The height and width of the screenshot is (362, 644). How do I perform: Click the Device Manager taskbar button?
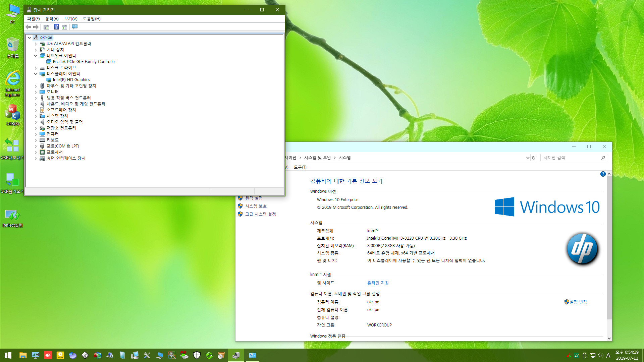point(236,355)
